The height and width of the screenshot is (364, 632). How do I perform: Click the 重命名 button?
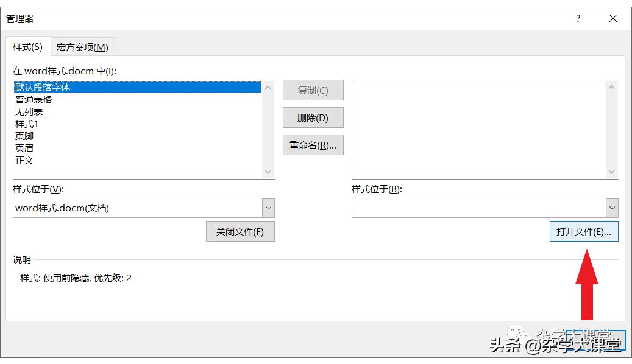(x=313, y=145)
